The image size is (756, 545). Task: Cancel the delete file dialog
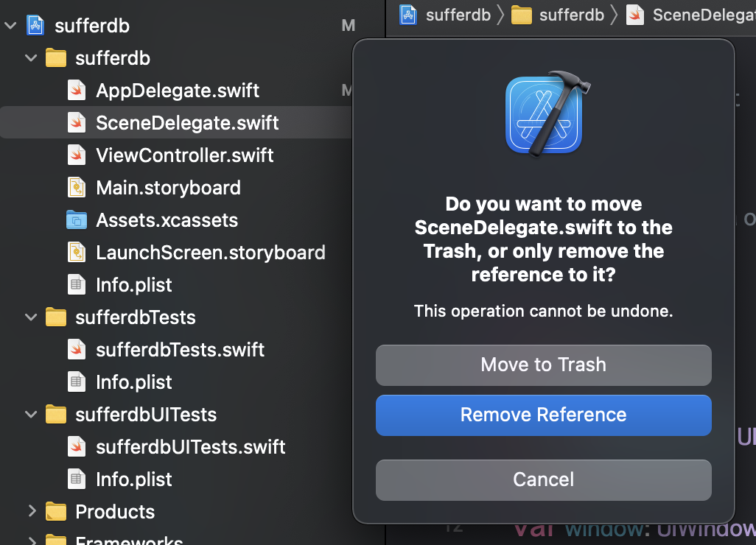[543, 479]
